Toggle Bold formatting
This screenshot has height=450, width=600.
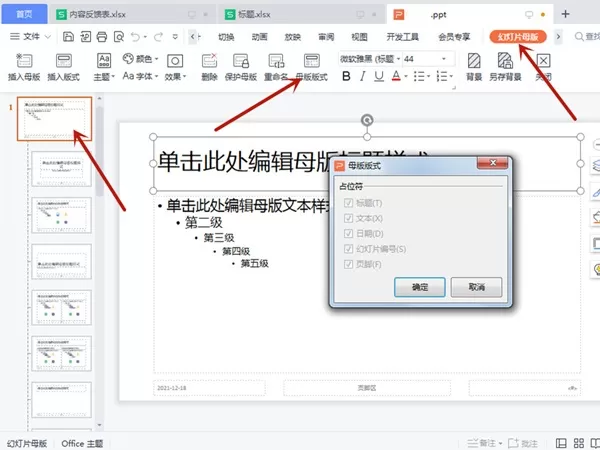coord(346,76)
